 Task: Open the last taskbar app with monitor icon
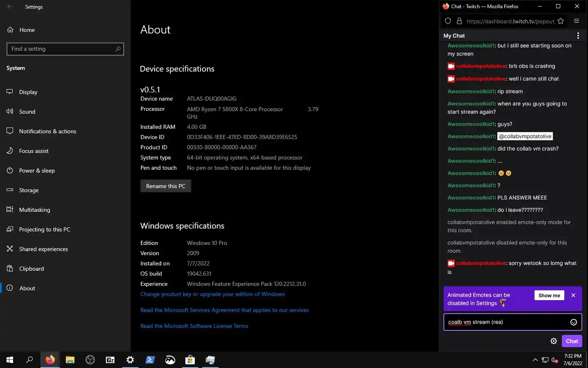pyautogui.click(x=210, y=360)
